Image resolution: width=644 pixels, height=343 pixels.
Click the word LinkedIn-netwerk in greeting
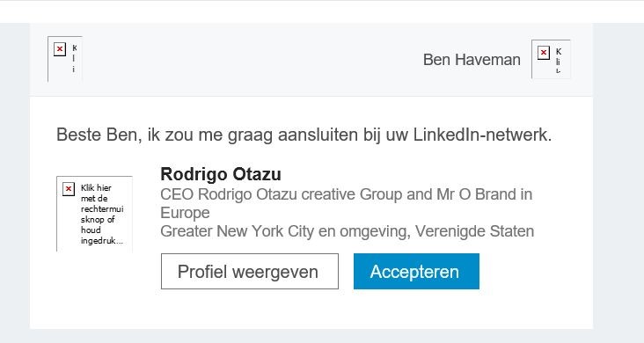click(x=482, y=135)
